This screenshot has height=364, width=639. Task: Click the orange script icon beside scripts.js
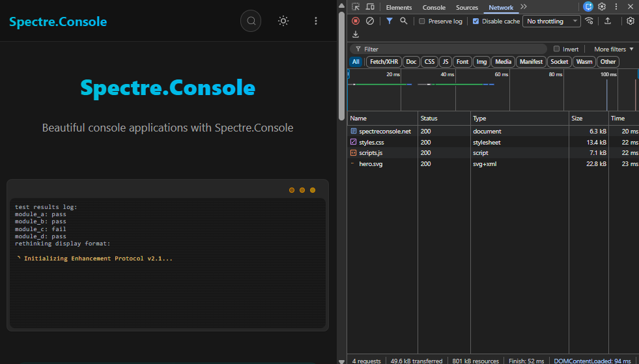click(353, 153)
